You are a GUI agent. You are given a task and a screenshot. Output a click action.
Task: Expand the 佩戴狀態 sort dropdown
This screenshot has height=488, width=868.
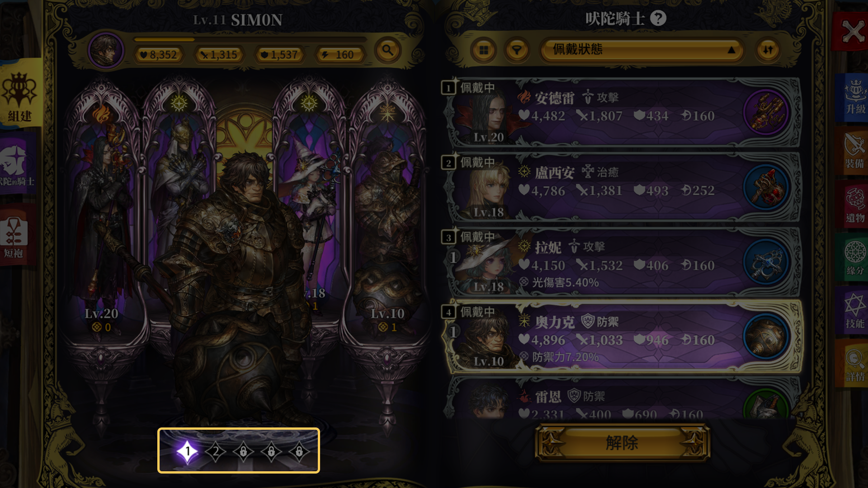coord(641,50)
